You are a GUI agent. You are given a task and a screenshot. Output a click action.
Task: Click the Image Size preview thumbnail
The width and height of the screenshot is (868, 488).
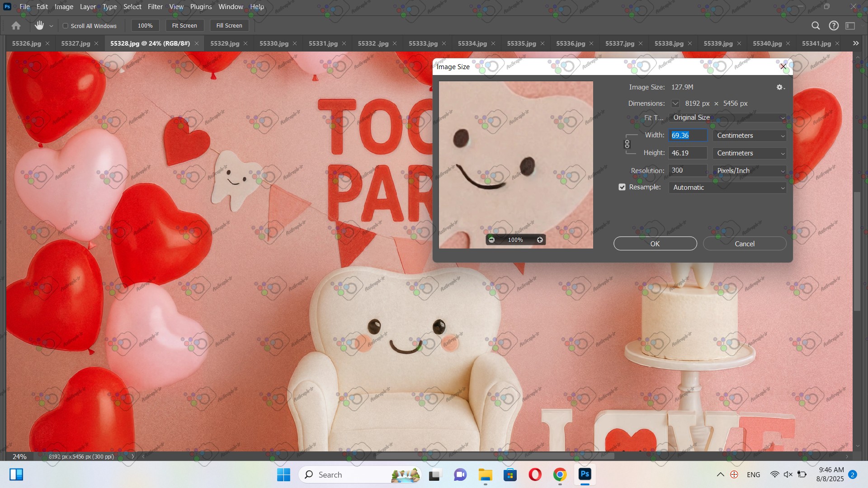516,164
